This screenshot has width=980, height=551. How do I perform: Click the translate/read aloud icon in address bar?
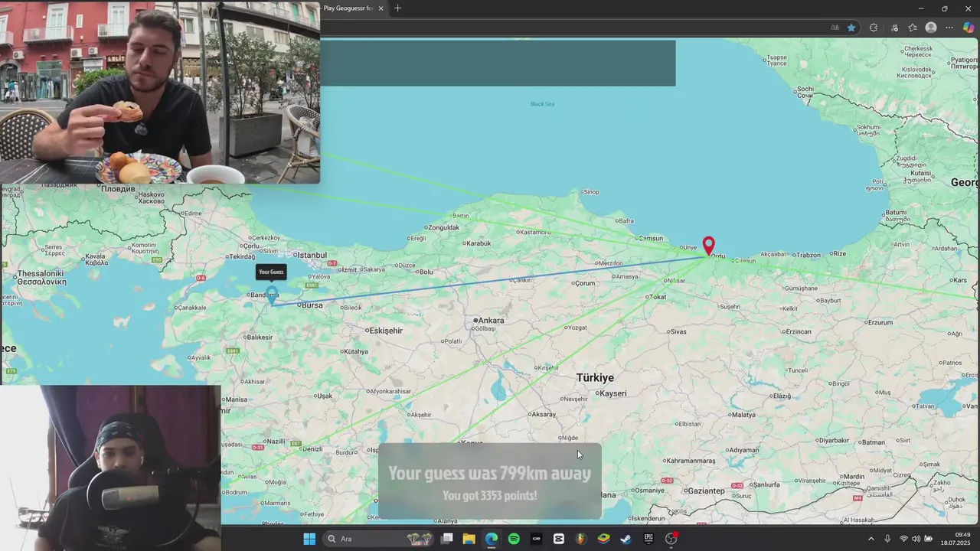click(x=835, y=28)
